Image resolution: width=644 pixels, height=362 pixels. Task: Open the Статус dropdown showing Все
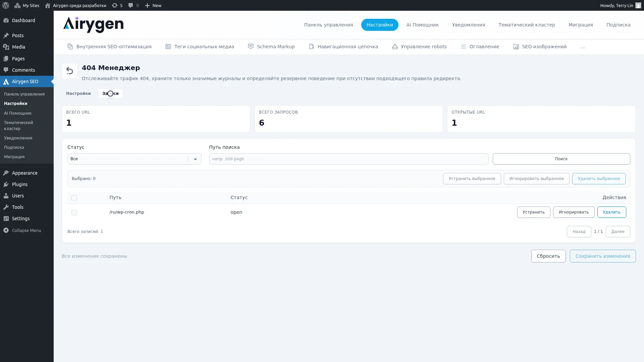[x=134, y=159]
